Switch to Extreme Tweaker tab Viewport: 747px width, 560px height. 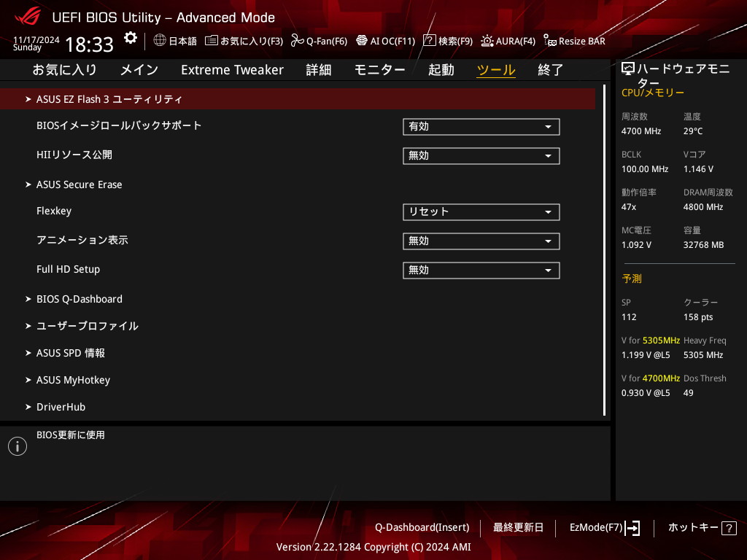coord(232,70)
